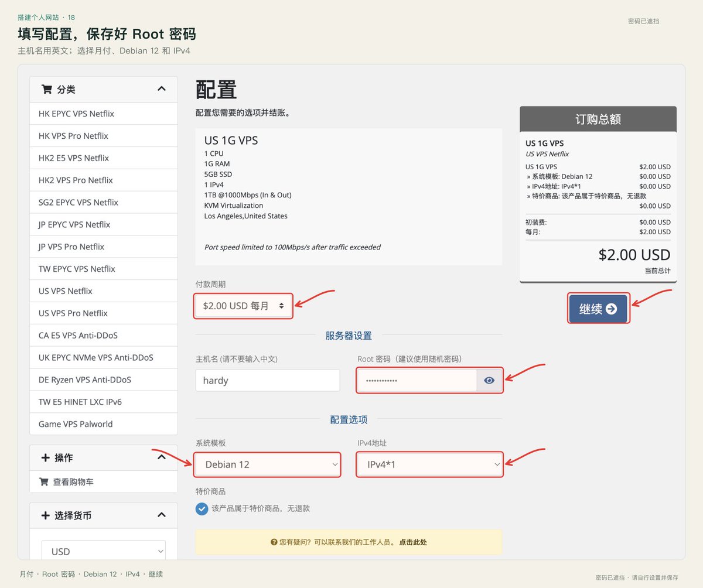Open the 点击此处 contact link
The image size is (703, 588).
[x=413, y=542]
